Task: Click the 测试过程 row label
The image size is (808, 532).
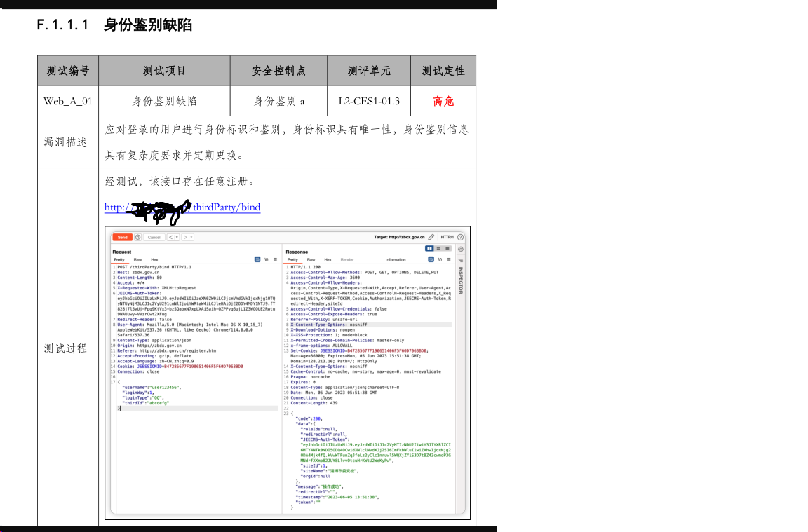Action: click(65, 348)
